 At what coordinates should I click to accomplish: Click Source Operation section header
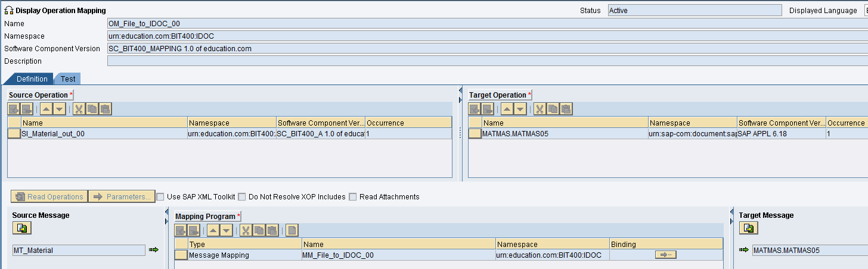pos(41,95)
